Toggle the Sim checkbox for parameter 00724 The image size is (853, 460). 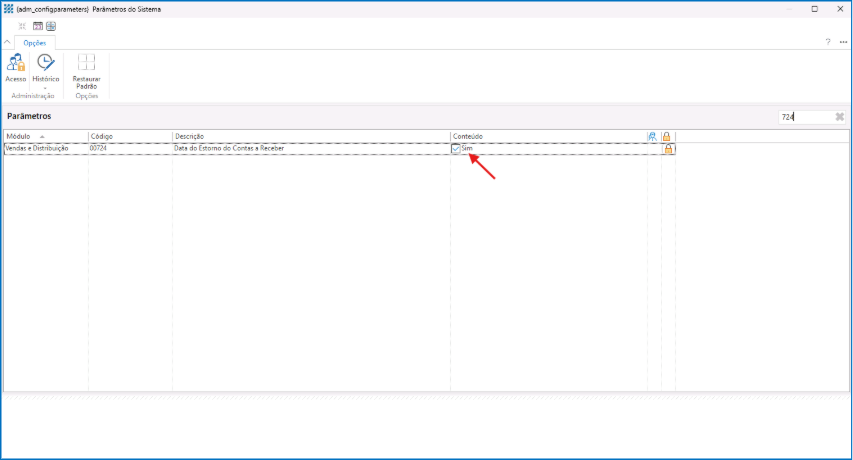pos(457,148)
